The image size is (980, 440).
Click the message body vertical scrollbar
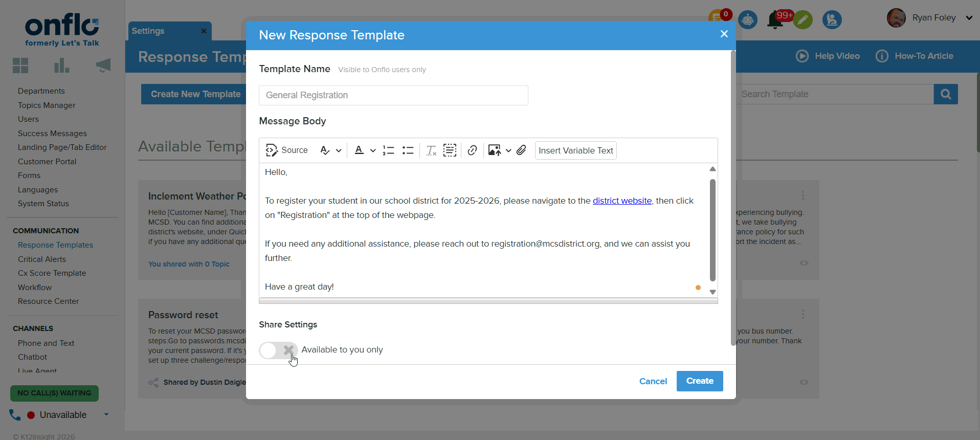[712, 230]
